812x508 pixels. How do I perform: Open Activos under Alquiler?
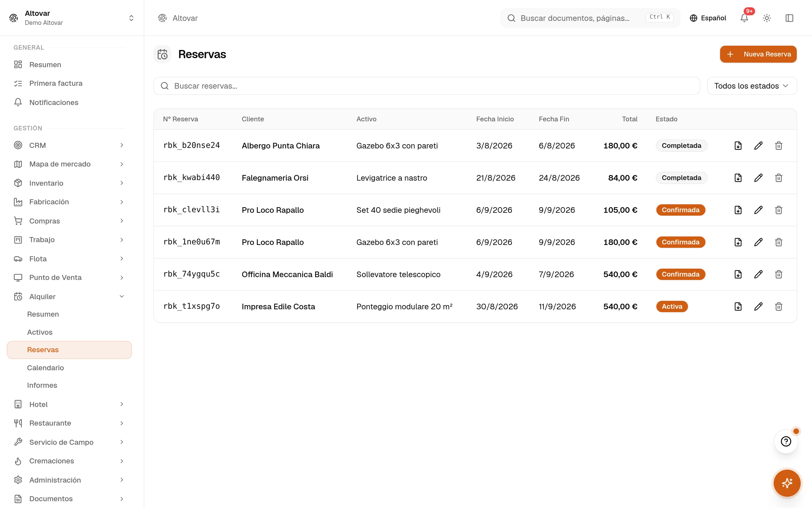(69, 332)
